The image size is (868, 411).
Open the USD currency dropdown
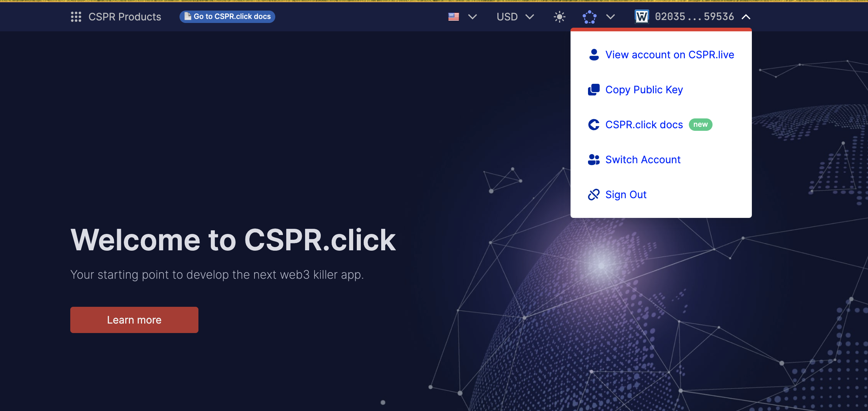tap(515, 17)
